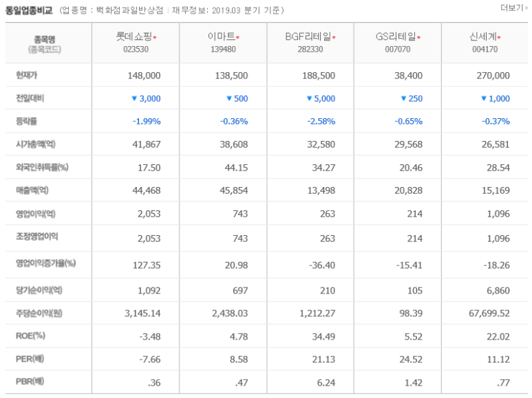Image resolution: width=532 pixels, height=398 pixels.
Task: Click 이마트 price 138,500
Action: 231,76
